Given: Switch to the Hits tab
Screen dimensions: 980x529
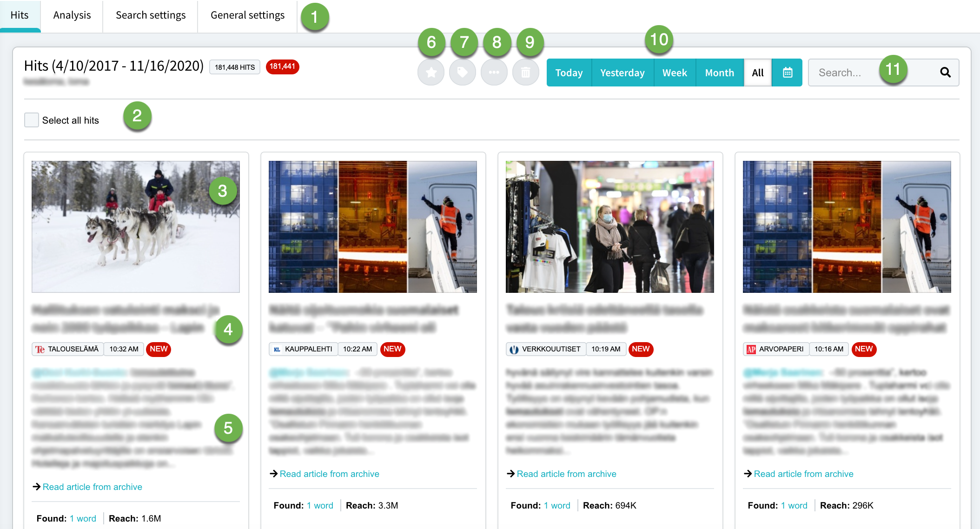Looking at the screenshot, I should [x=20, y=15].
